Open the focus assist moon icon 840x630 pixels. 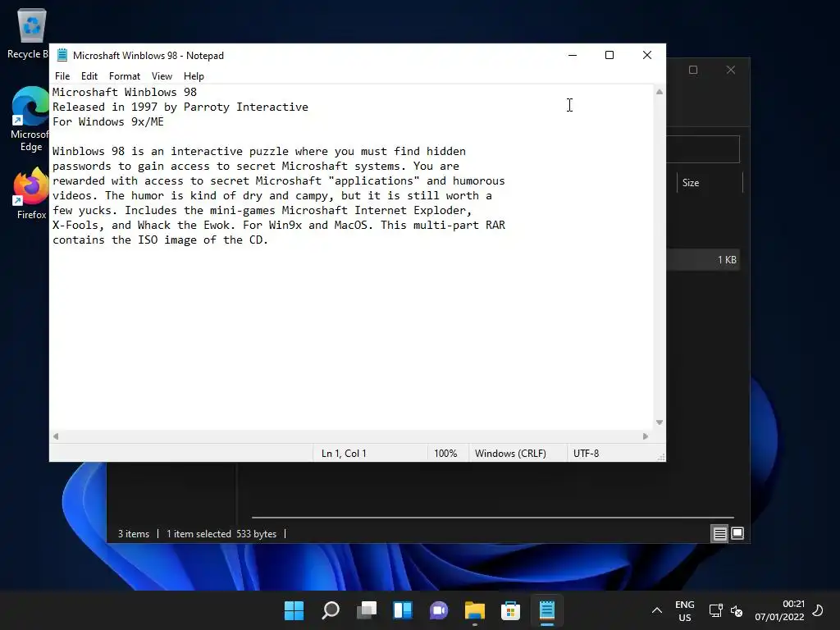coord(818,610)
